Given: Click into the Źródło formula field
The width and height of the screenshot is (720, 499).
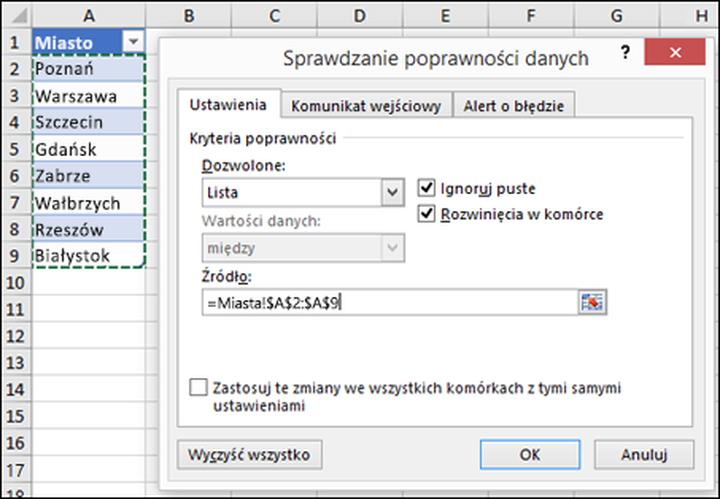Looking at the screenshot, I should 389,303.
